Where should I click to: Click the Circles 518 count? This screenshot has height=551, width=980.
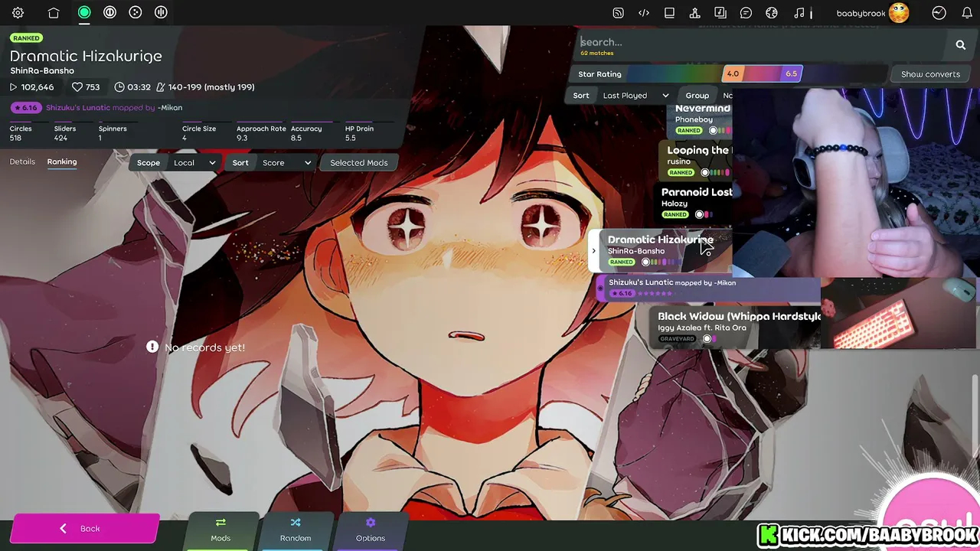tap(21, 133)
